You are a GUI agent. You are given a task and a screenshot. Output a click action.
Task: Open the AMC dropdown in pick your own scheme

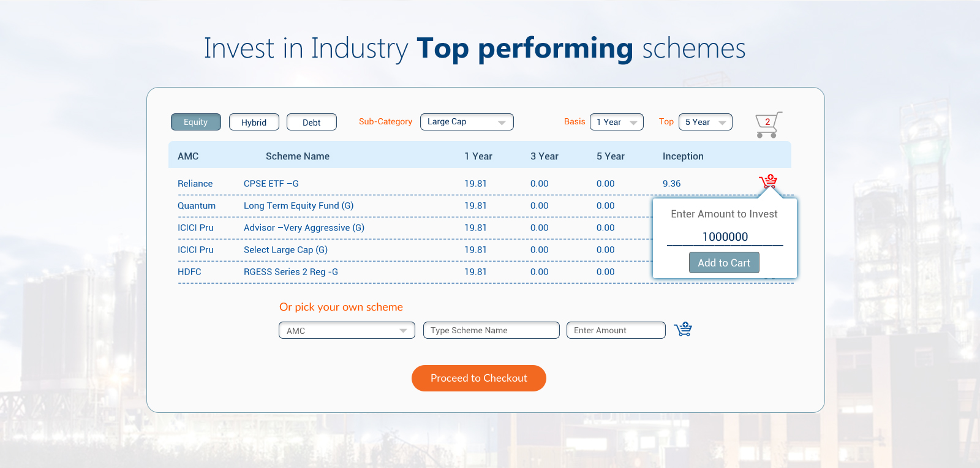[347, 331]
